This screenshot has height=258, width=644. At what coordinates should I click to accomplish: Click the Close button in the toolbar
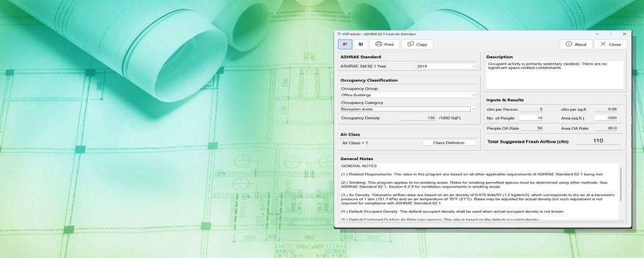pyautogui.click(x=611, y=45)
